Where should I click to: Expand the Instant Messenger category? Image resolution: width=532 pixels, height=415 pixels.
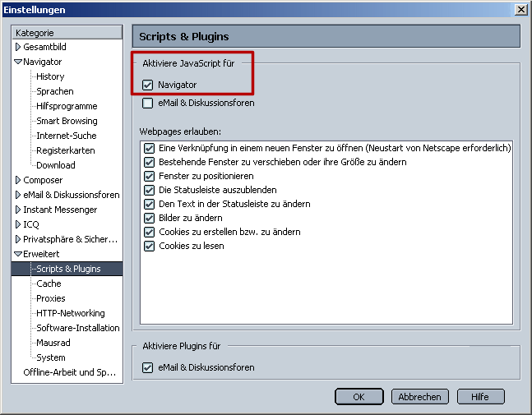point(18,210)
